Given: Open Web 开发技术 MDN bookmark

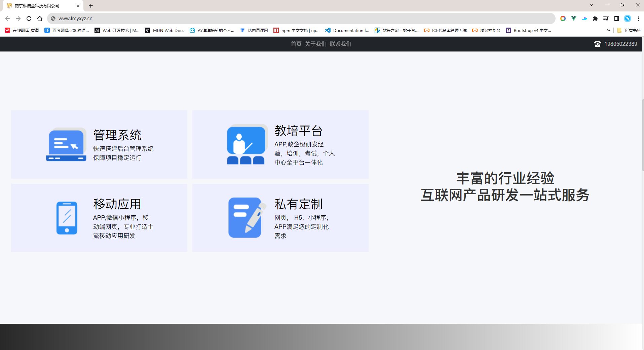Looking at the screenshot, I should [117, 30].
